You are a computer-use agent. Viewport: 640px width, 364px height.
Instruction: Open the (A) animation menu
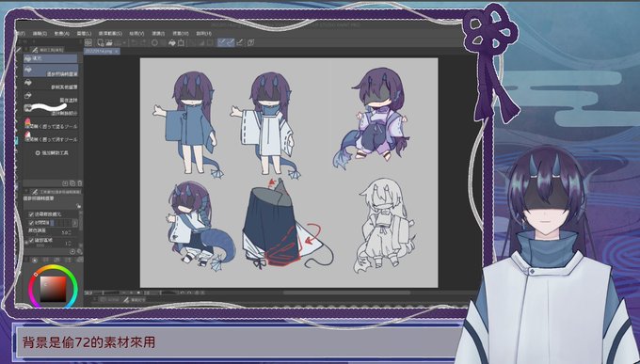coord(62,34)
